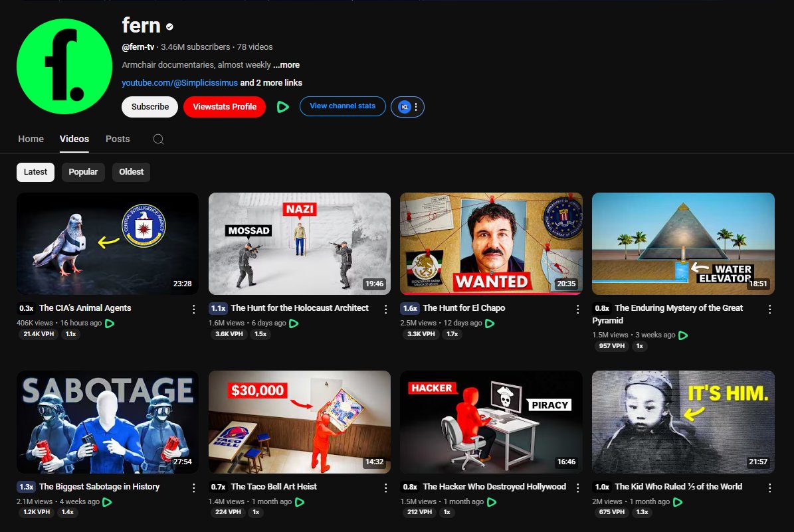Click the 3.3K VPH stat badge

[x=421, y=334]
